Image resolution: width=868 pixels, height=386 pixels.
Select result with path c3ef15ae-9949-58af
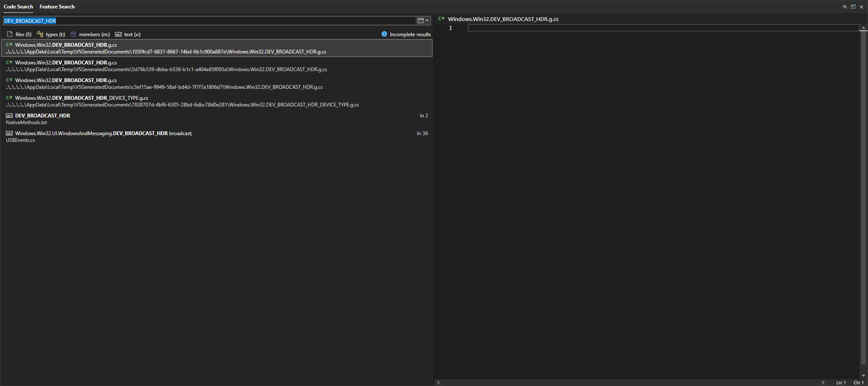217,83
